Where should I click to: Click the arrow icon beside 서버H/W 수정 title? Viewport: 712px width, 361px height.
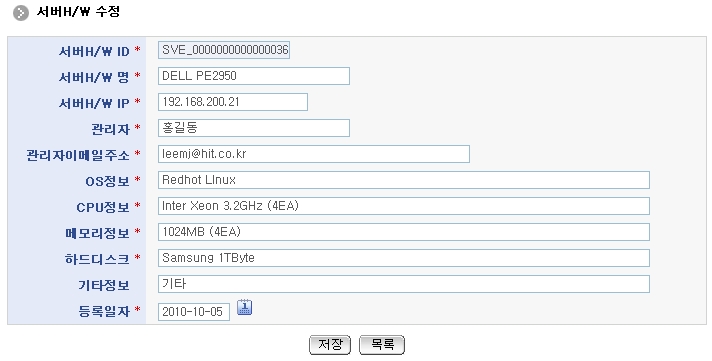[x=21, y=13]
